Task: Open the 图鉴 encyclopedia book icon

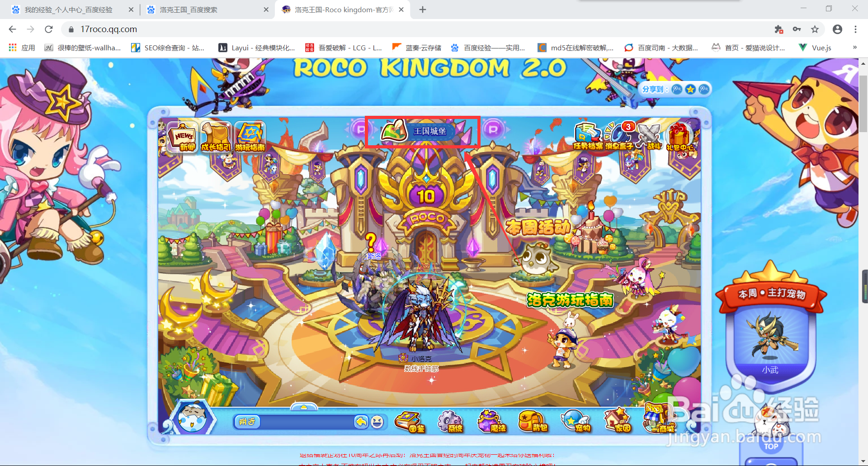Action: (x=410, y=422)
